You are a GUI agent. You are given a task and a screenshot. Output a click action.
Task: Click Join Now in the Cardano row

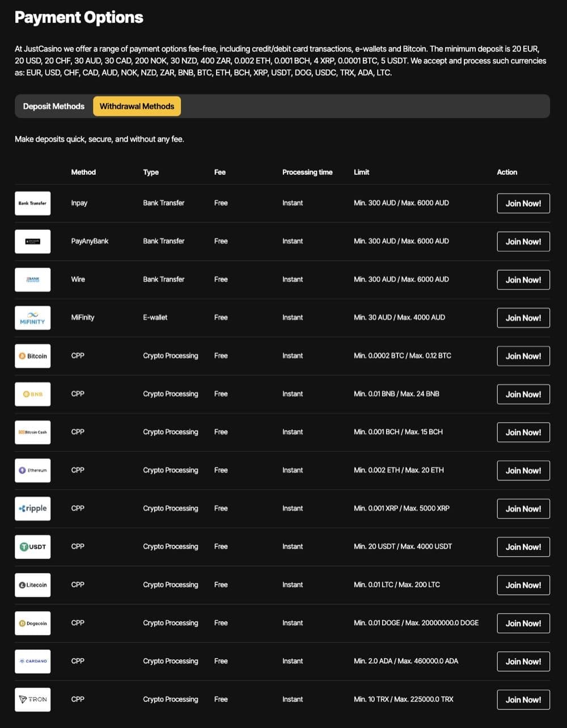coord(523,662)
